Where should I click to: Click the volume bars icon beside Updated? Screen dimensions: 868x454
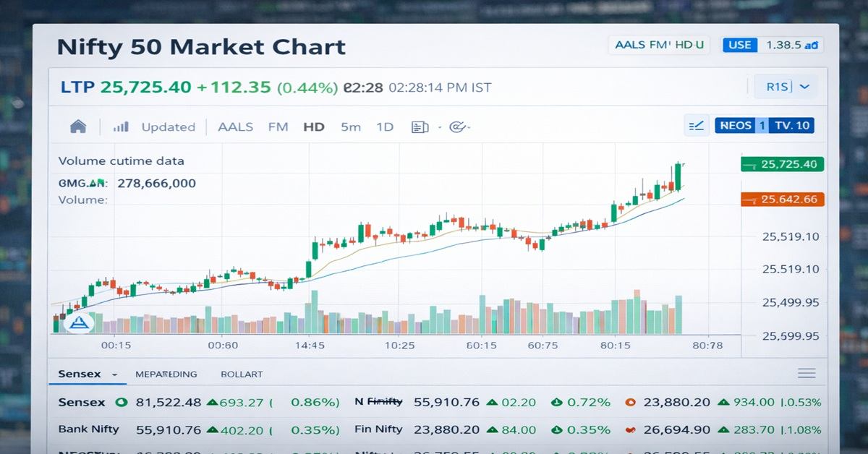120,126
